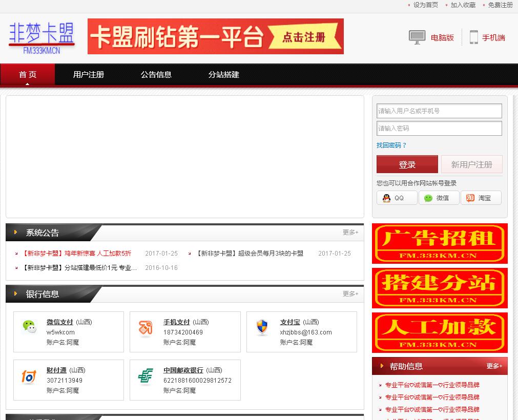Click the 财付通 account 3072113949

pyautogui.click(x=65, y=381)
